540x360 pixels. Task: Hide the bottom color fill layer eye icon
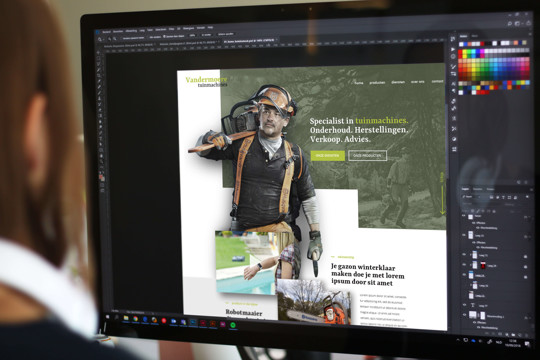click(465, 315)
